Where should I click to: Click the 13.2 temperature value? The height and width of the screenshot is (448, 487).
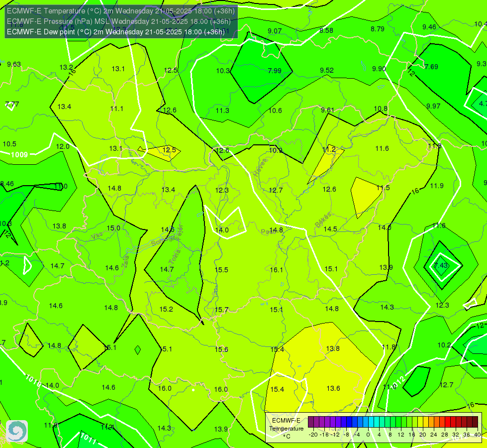click(66, 67)
